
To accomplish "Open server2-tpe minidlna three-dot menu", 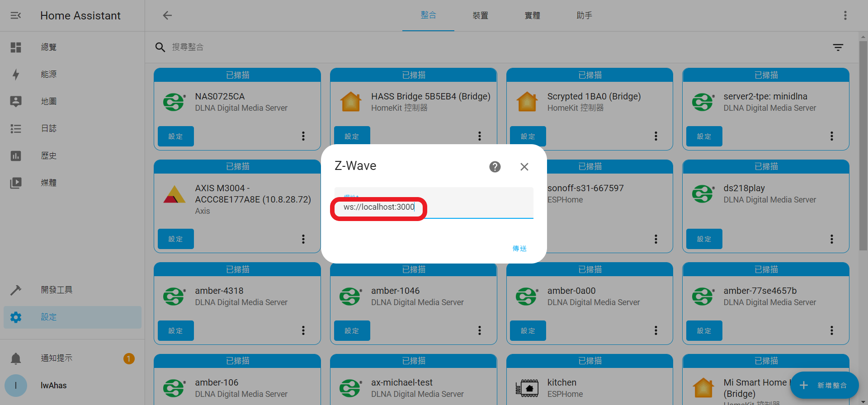I will pos(832,136).
